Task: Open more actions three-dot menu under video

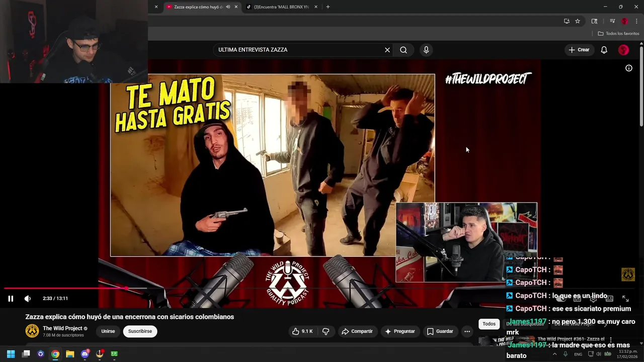Action: coord(467,331)
